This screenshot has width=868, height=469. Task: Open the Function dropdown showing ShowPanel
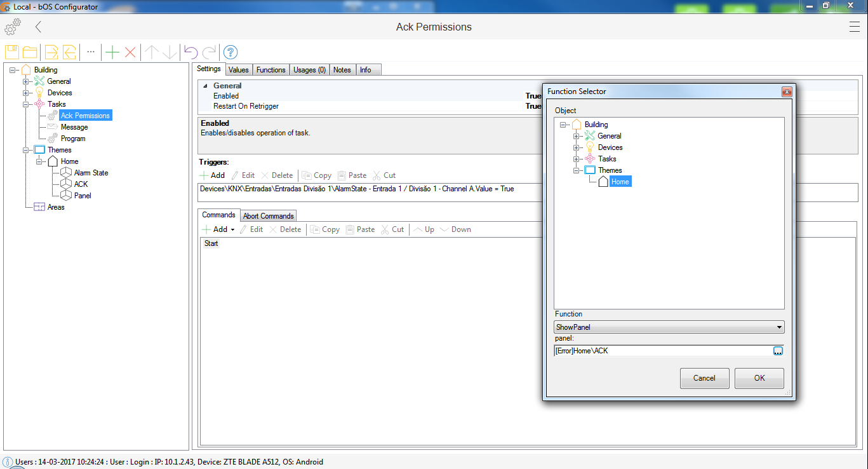[x=669, y=327]
